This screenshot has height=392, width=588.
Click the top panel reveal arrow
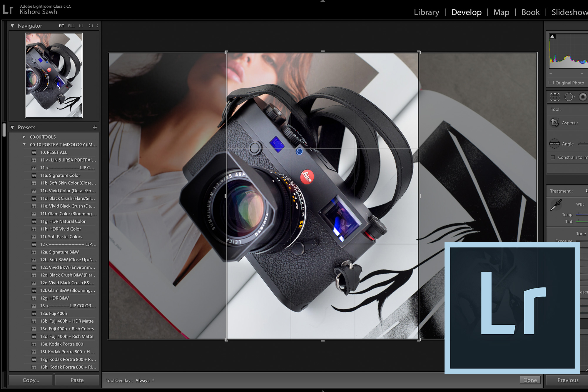[x=323, y=1]
